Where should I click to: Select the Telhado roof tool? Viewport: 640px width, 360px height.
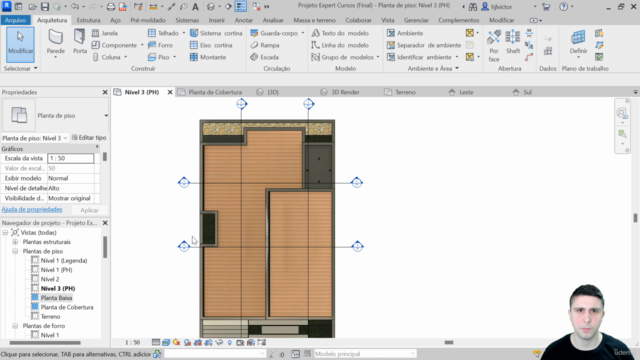pos(163,33)
